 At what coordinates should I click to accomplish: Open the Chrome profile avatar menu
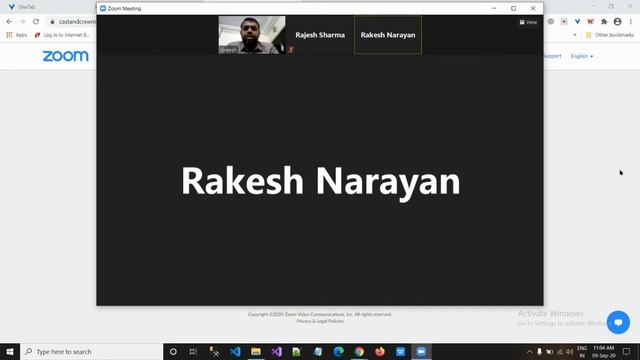pyautogui.click(x=617, y=22)
